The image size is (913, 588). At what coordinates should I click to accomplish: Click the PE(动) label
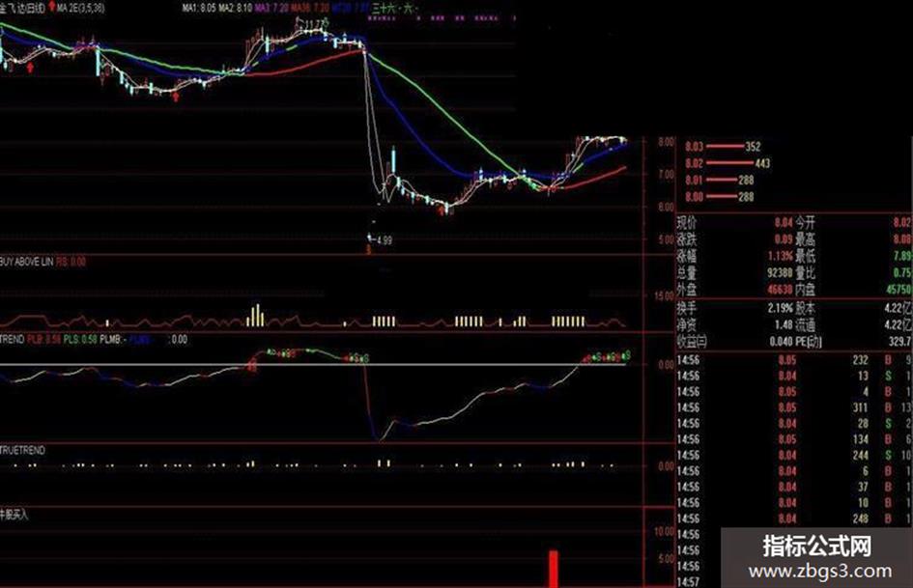[809, 341]
